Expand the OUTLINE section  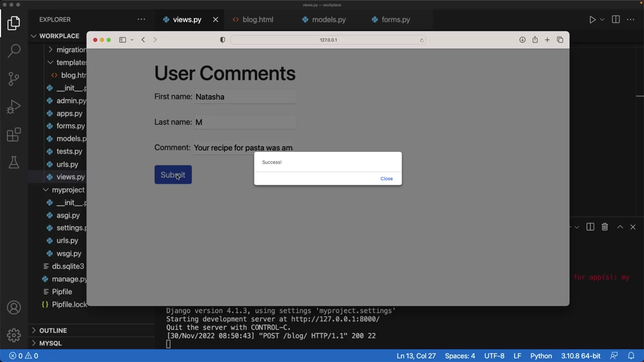pyautogui.click(x=53, y=330)
